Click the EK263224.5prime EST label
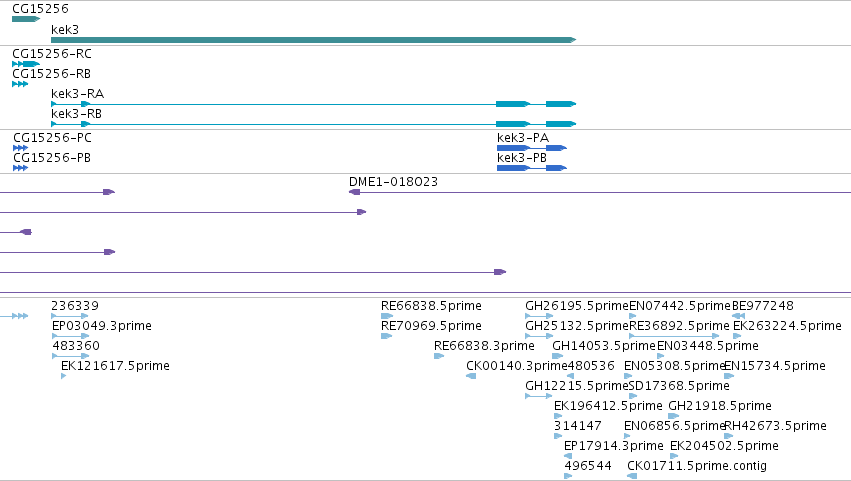 [x=787, y=326]
